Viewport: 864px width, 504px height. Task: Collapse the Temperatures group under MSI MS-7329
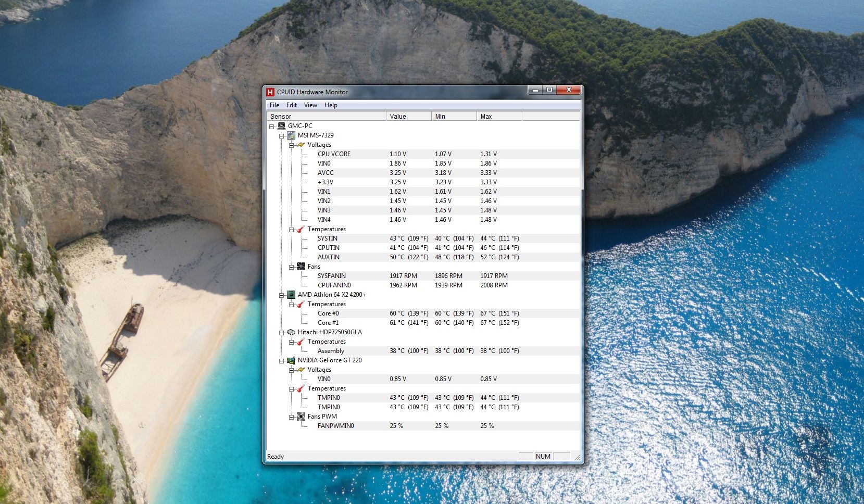point(292,230)
